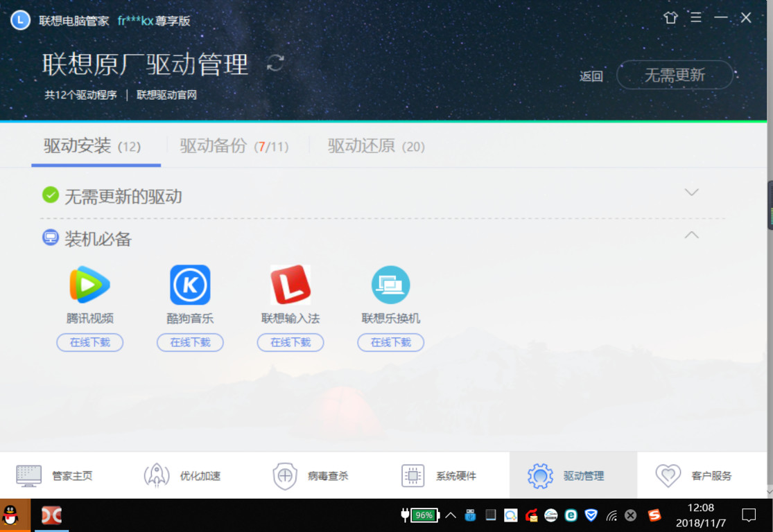Open the 联想驱动官网 link
The image size is (773, 532).
pos(166,95)
